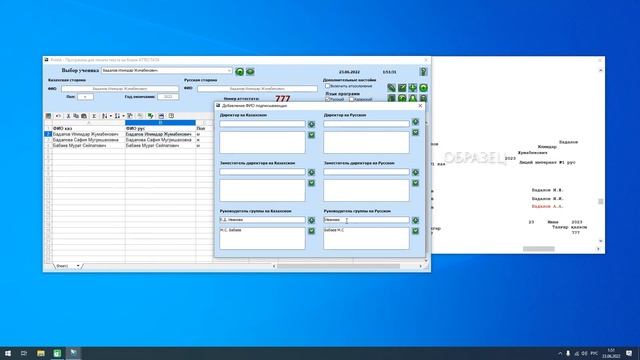Click Год окончания field
This screenshot has height=360, width=640.
pos(168,97)
